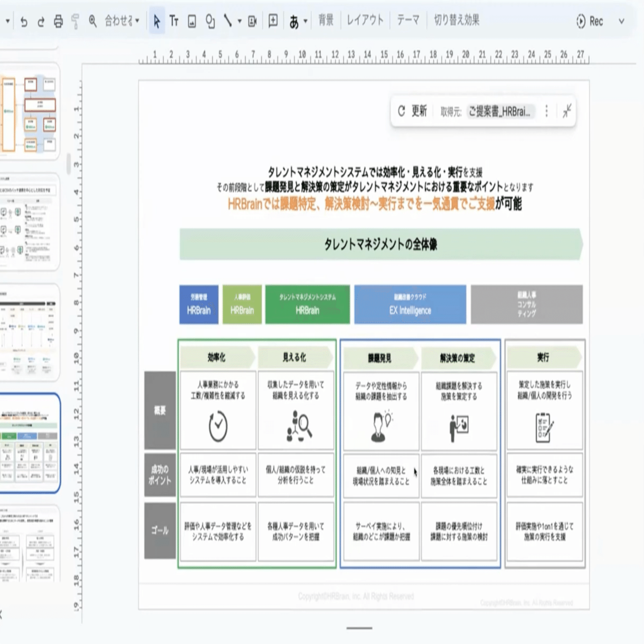The height and width of the screenshot is (644, 644).
Task: Select the last slide thumbnail in filmstrip
Action: click(30, 544)
